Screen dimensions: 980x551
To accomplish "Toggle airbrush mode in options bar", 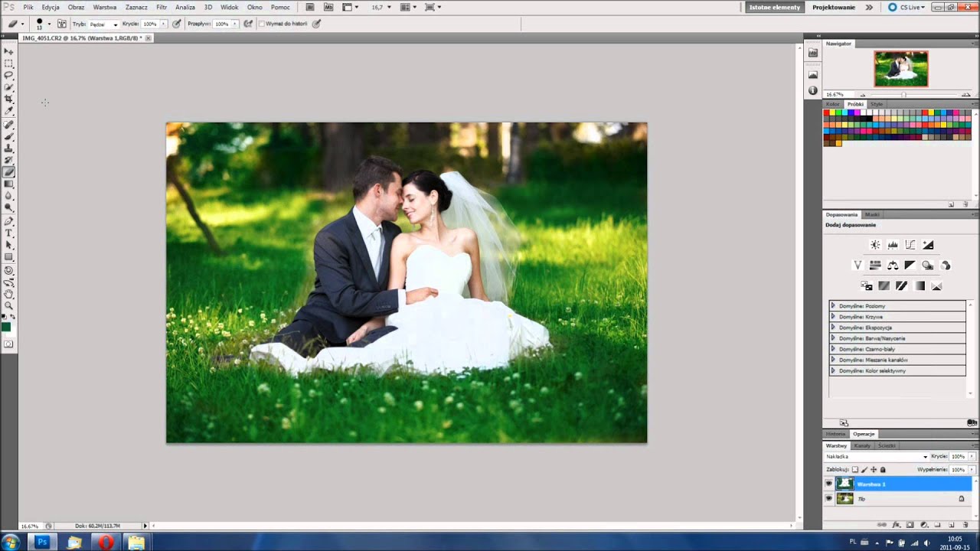I will [x=248, y=24].
